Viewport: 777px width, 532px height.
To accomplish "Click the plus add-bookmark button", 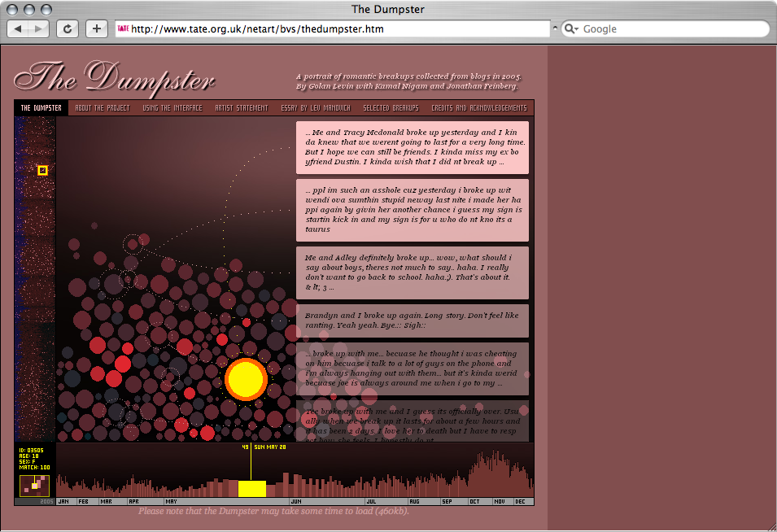I will pyautogui.click(x=96, y=29).
